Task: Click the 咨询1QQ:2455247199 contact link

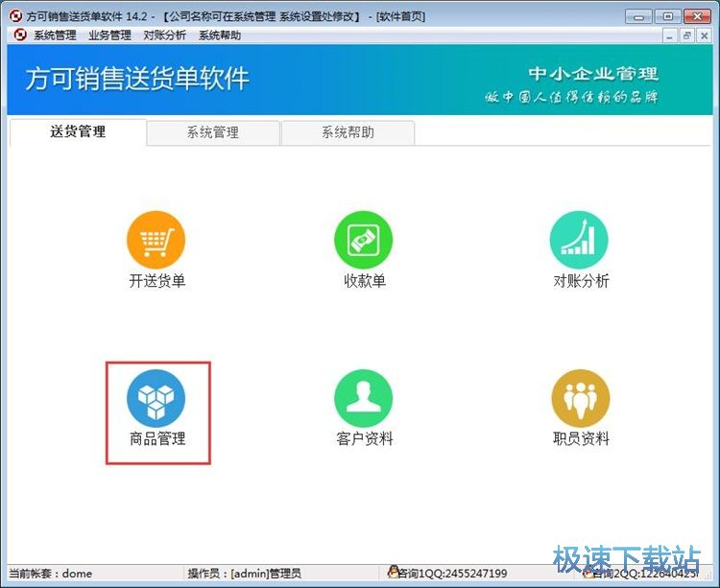Action: pyautogui.click(x=453, y=574)
